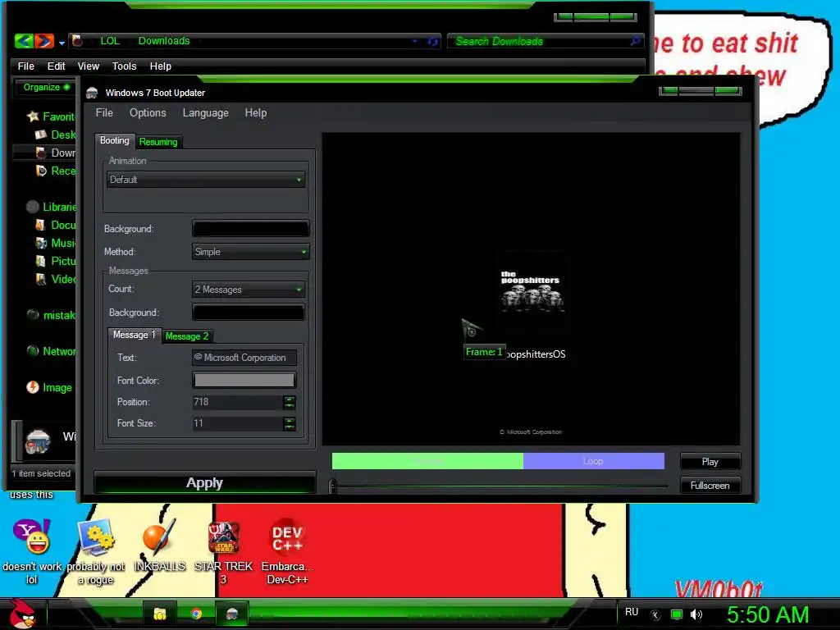
Task: Click the Play button
Action: (710, 461)
